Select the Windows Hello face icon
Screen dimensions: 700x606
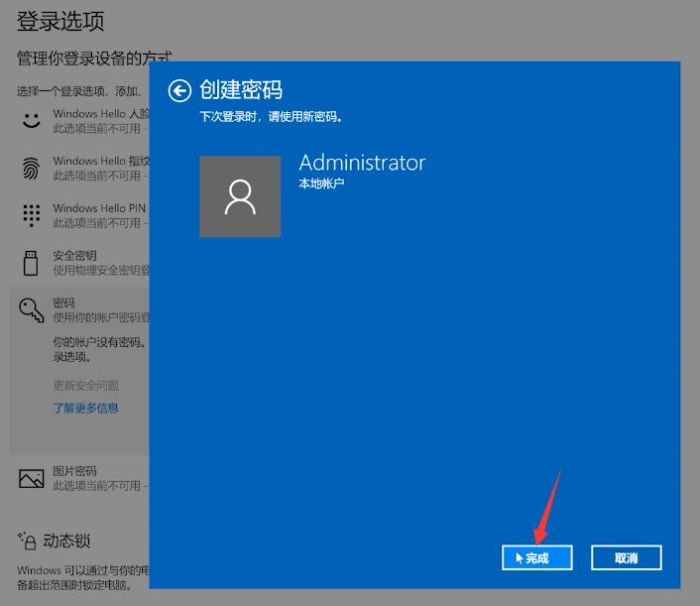point(32,121)
